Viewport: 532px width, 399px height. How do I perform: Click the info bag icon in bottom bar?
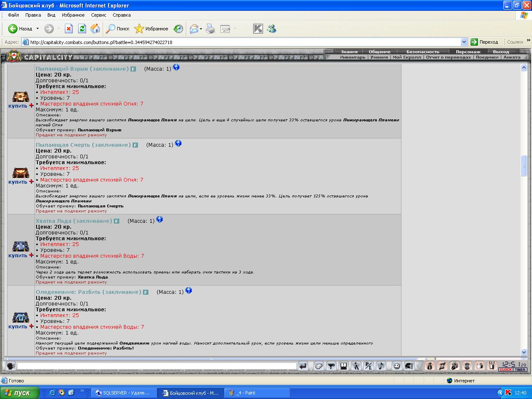[430, 366]
